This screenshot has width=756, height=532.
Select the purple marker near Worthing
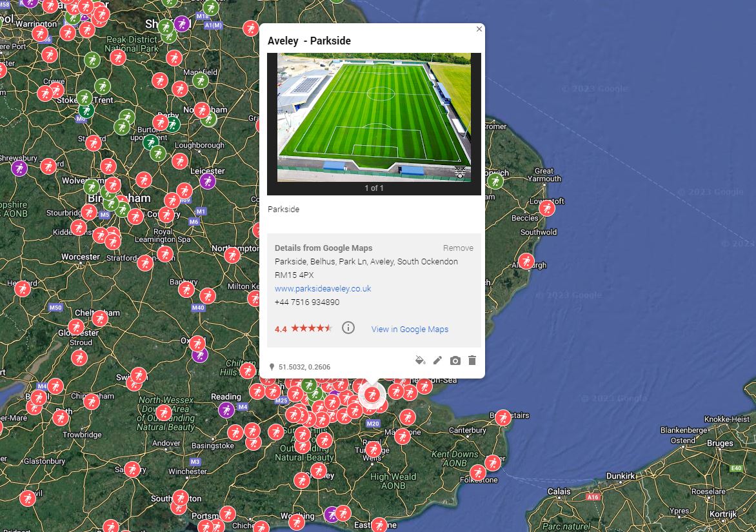pos(332,514)
